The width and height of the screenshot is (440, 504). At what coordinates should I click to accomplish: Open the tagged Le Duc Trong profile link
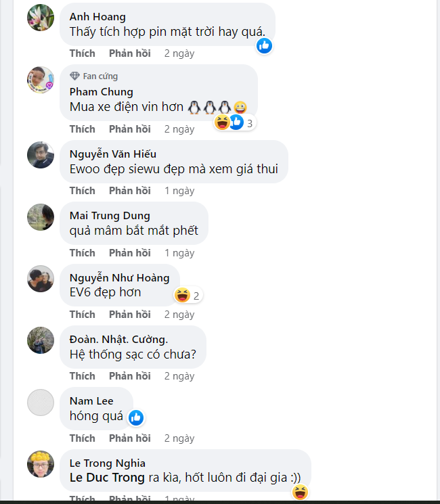coord(107,478)
